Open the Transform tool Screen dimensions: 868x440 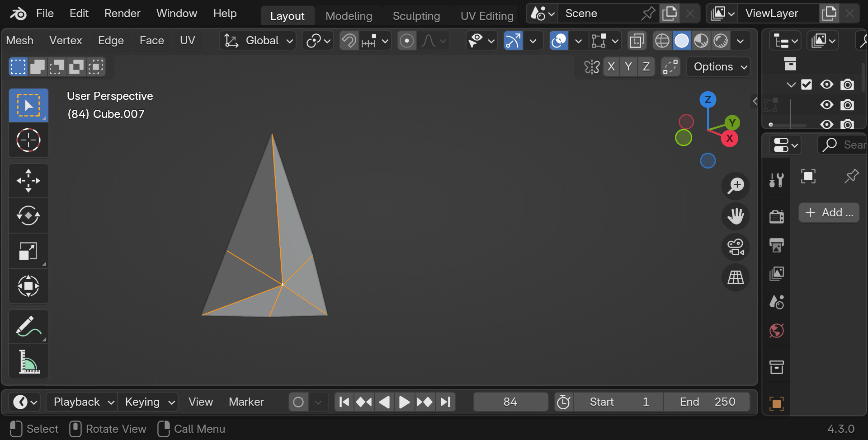(28, 286)
